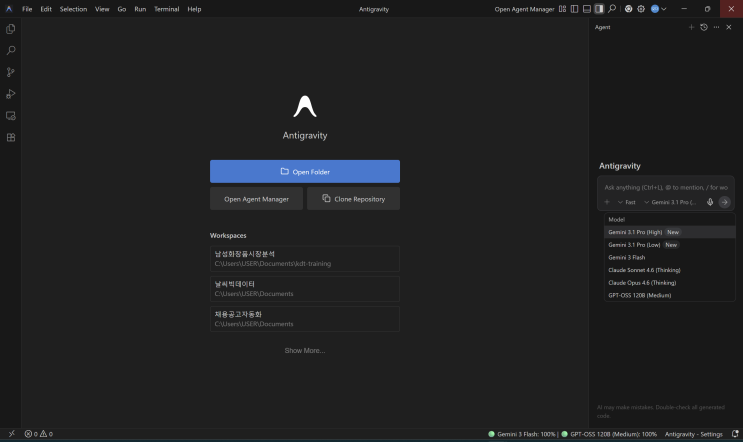Click Gemini 3 Flash: 100% status entry
743x442 pixels.
point(521,434)
